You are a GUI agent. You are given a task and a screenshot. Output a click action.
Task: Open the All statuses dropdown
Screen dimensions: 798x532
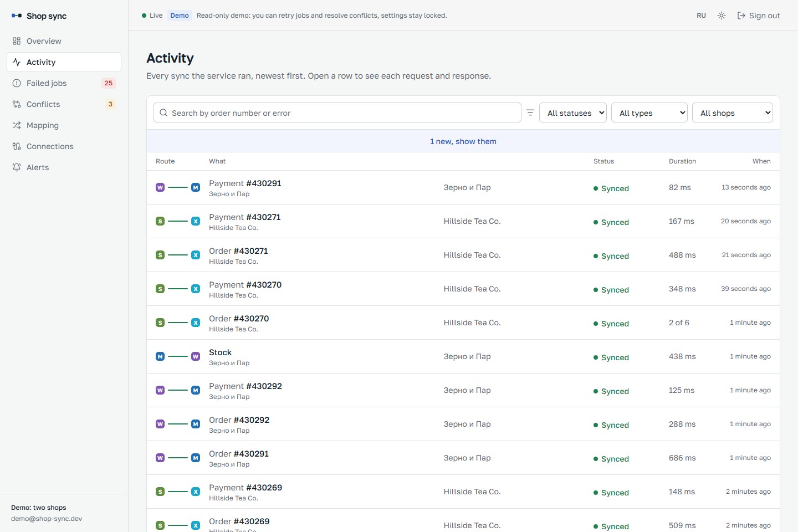573,113
